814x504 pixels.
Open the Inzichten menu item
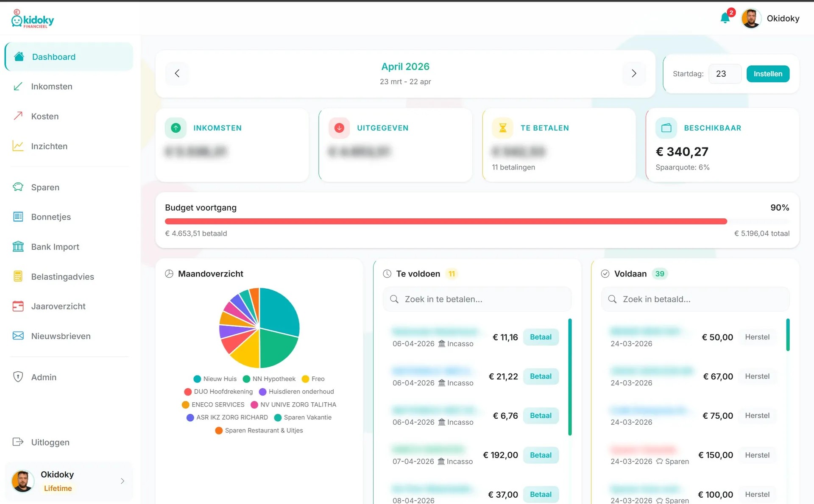49,146
